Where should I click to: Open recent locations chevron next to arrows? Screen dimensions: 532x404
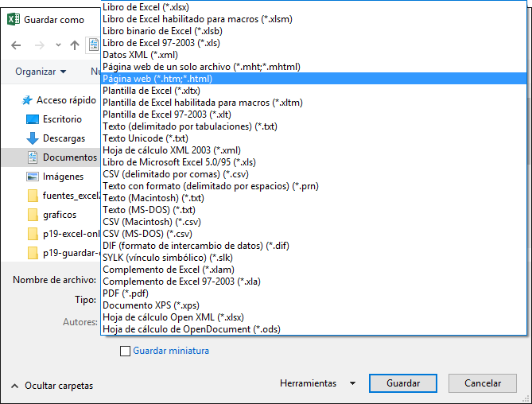point(58,45)
